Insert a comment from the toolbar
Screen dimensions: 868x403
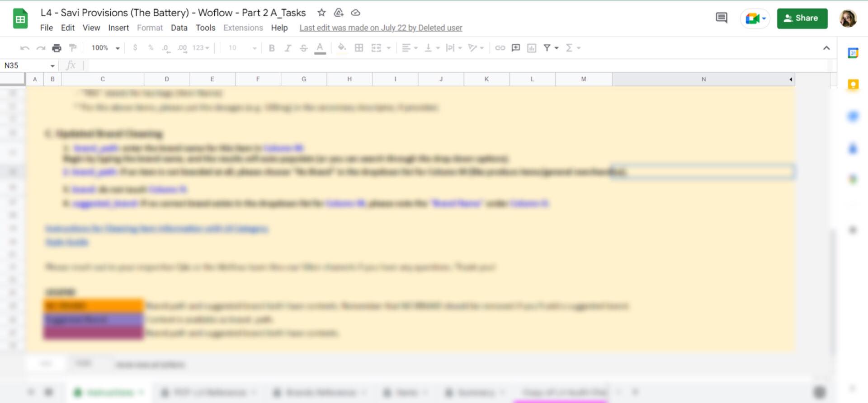click(x=516, y=48)
